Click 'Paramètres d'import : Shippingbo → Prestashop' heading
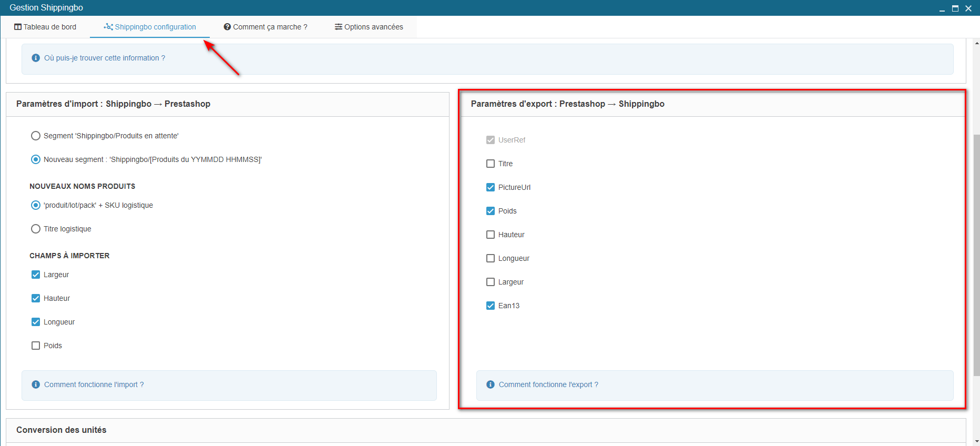 [x=113, y=104]
